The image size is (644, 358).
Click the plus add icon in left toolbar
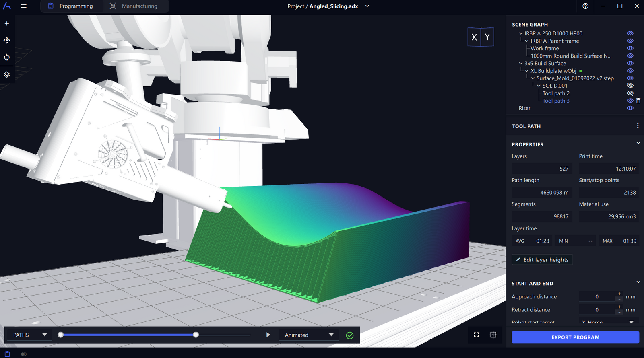(7, 24)
